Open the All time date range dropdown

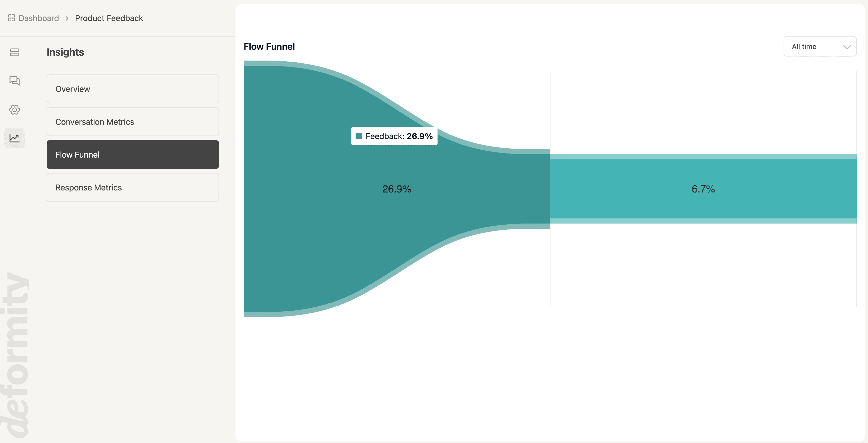pos(820,46)
